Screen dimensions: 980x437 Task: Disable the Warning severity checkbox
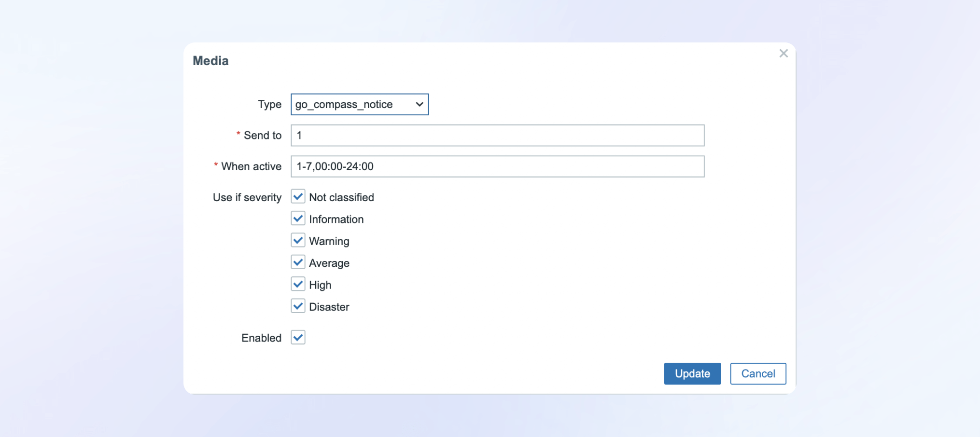pos(298,241)
